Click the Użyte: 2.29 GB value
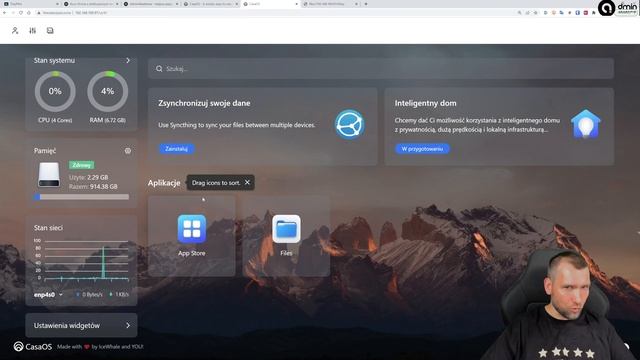Image resolution: width=640 pixels, height=360 pixels. click(89, 177)
